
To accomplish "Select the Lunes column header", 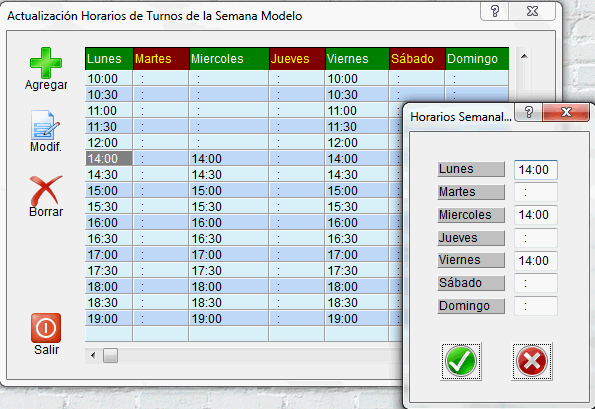I will point(109,59).
